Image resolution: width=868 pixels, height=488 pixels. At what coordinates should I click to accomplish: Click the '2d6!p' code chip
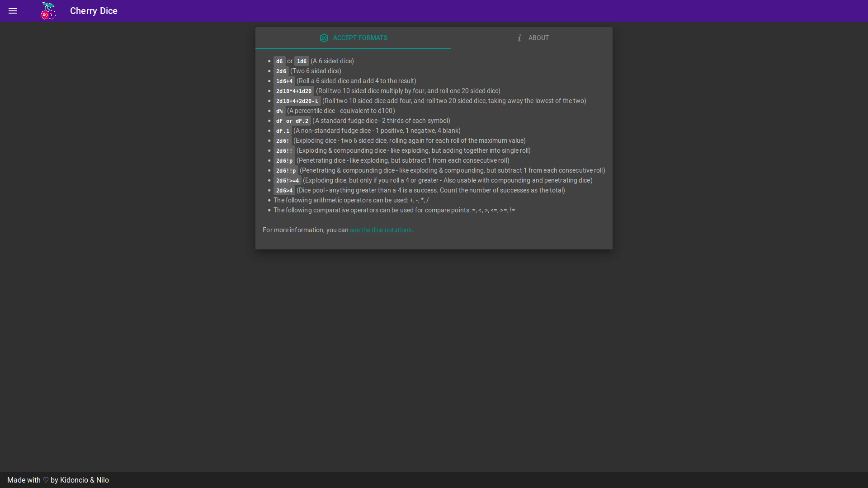(x=284, y=160)
